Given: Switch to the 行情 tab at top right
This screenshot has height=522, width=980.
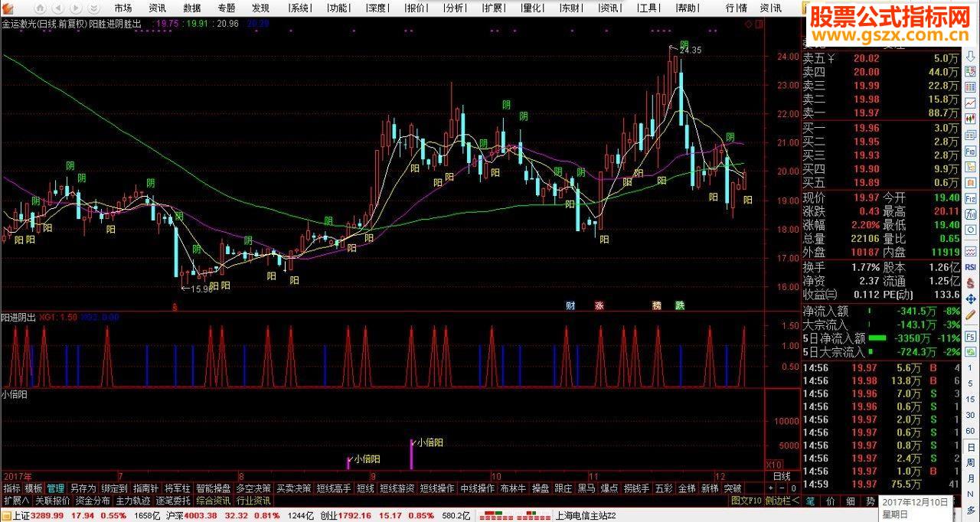Looking at the screenshot, I should [x=736, y=8].
